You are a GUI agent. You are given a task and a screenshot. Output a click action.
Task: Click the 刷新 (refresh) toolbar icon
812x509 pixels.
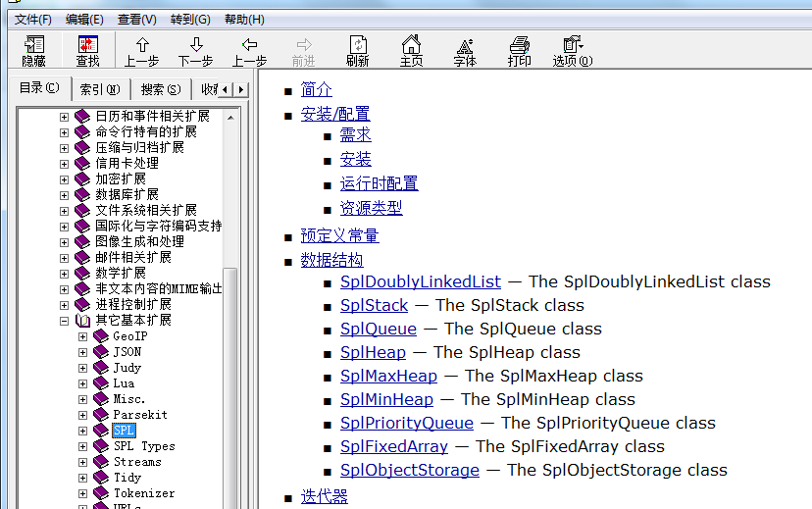tap(358, 44)
